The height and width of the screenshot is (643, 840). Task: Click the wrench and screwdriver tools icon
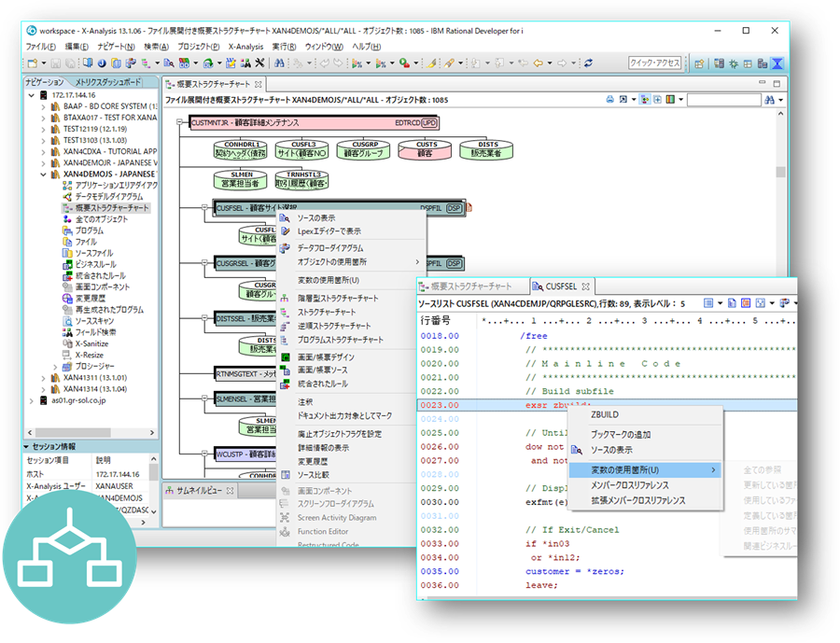(259, 63)
